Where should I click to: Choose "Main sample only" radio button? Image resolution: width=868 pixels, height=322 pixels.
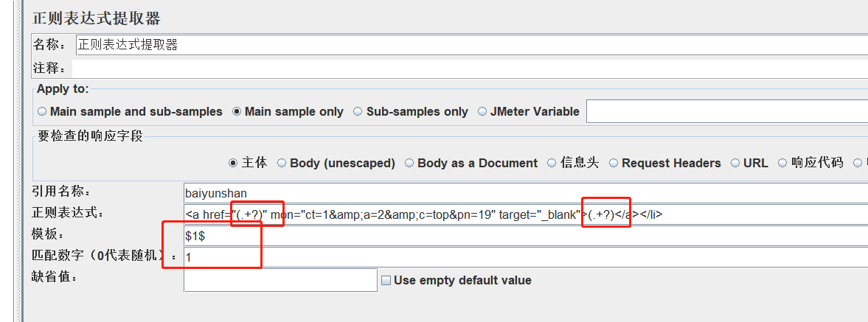tap(237, 112)
